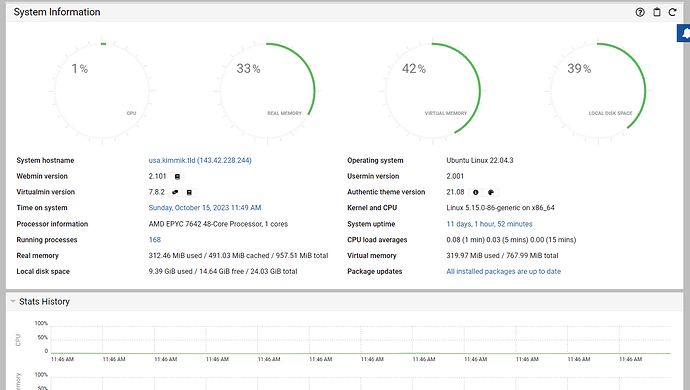This screenshot has width=690, height=390.
Task: Click the Sunday, October 15, 2023 time link
Action: pyautogui.click(x=205, y=208)
